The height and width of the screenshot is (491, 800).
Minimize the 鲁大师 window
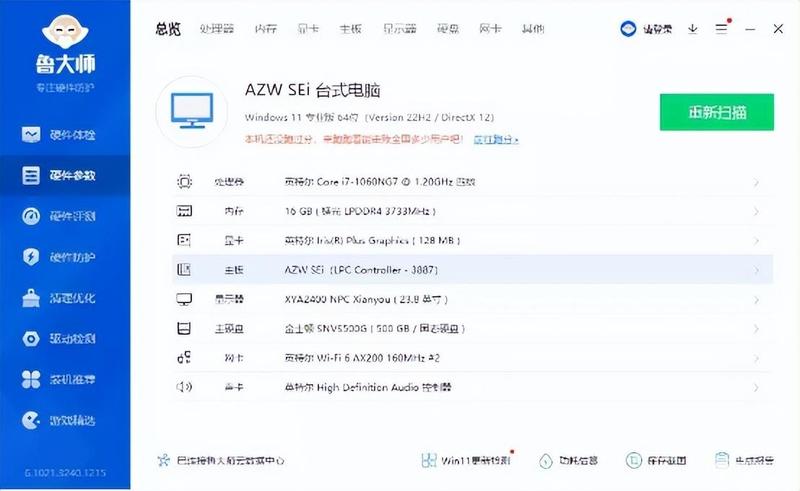[x=749, y=29]
